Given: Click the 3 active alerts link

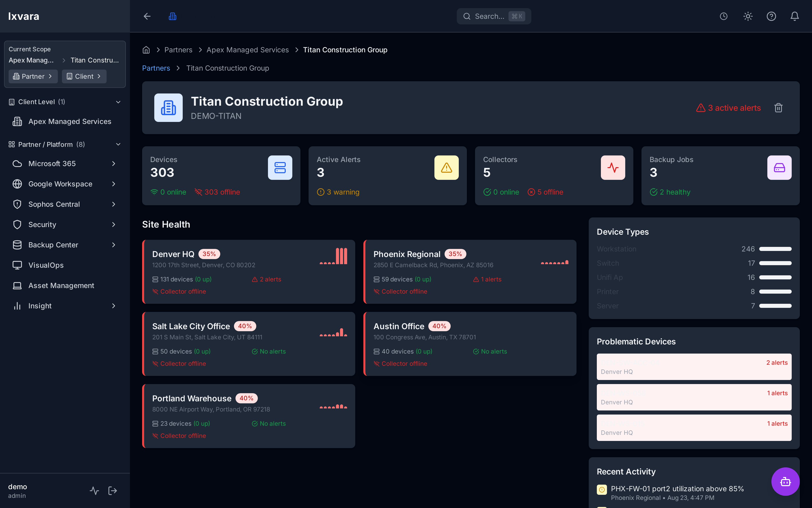Looking at the screenshot, I should pyautogui.click(x=729, y=108).
